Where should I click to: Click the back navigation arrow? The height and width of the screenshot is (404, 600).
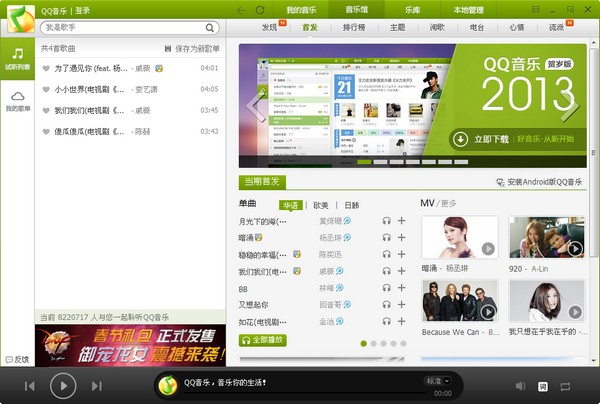click(241, 10)
